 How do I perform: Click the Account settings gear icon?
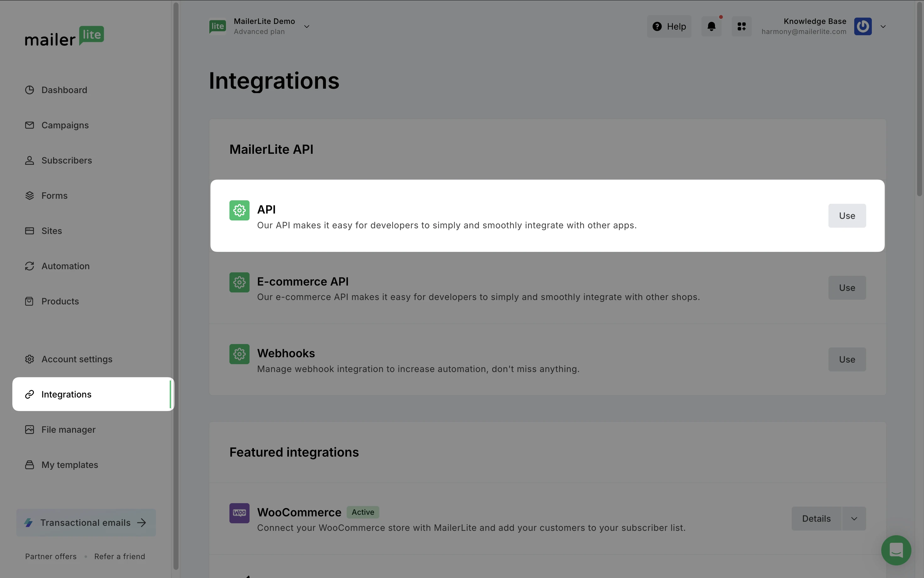pyautogui.click(x=30, y=359)
